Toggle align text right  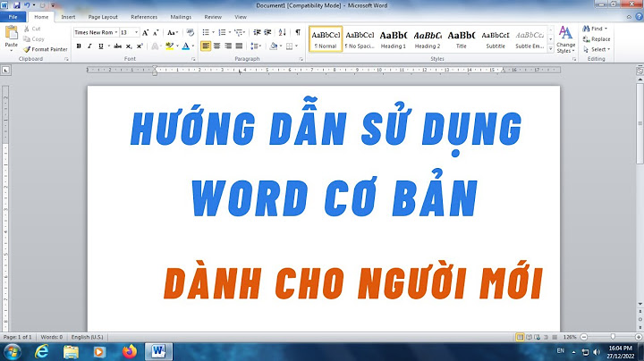[228, 46]
